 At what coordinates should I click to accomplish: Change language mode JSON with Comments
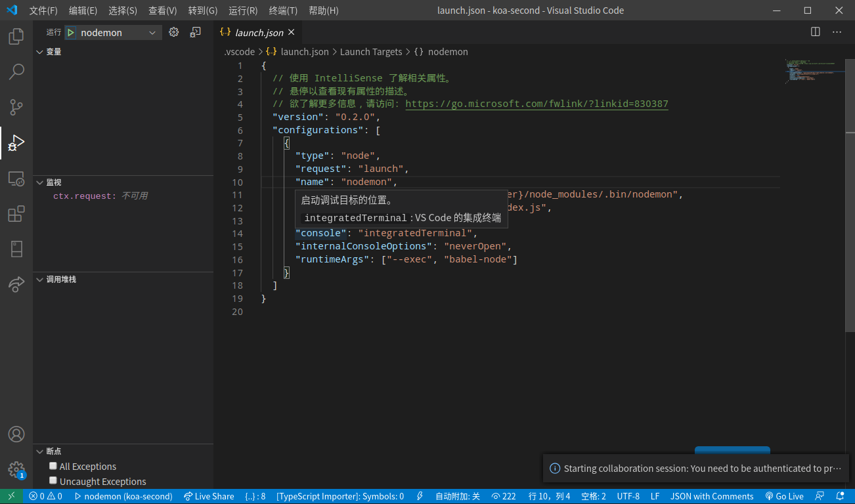click(712, 496)
